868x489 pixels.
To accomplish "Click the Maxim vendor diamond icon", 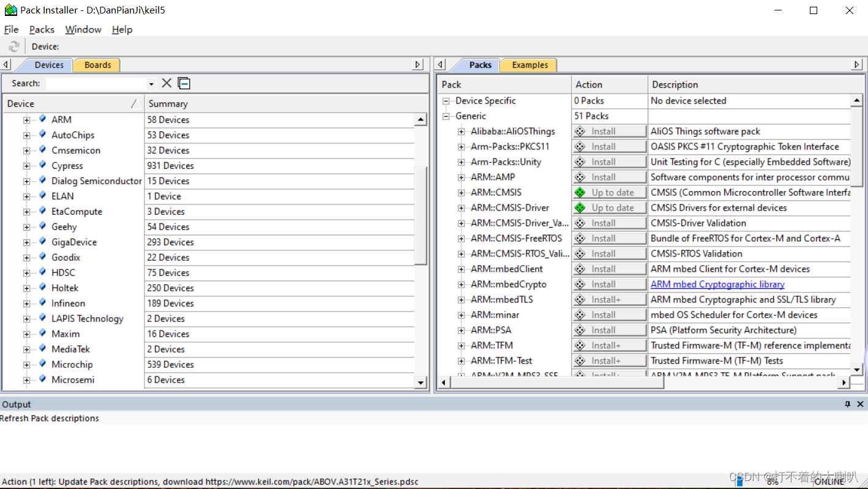I will [42, 333].
